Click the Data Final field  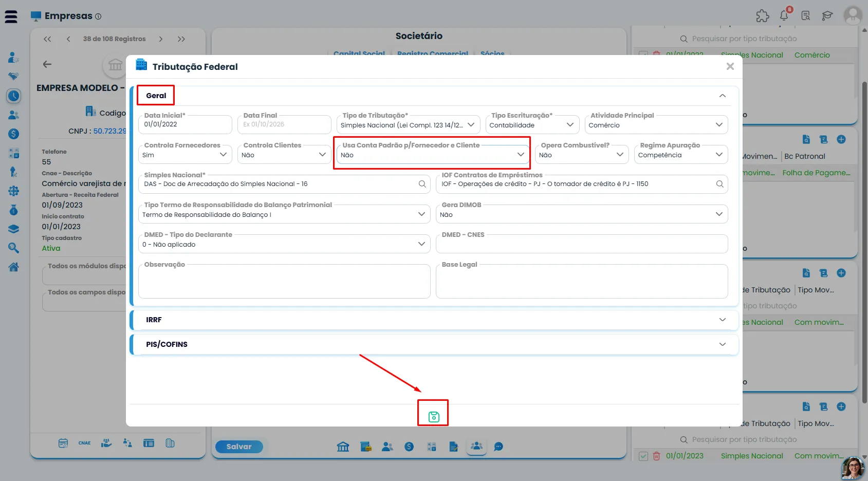284,124
